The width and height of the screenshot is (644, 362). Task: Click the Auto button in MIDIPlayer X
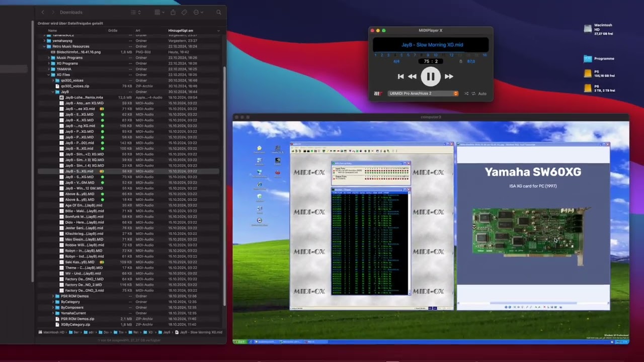pyautogui.click(x=482, y=94)
